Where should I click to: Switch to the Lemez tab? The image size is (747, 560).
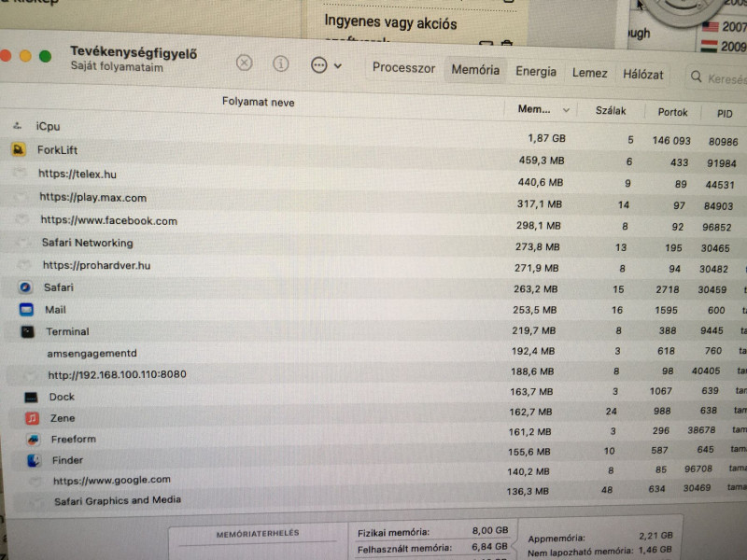[589, 73]
